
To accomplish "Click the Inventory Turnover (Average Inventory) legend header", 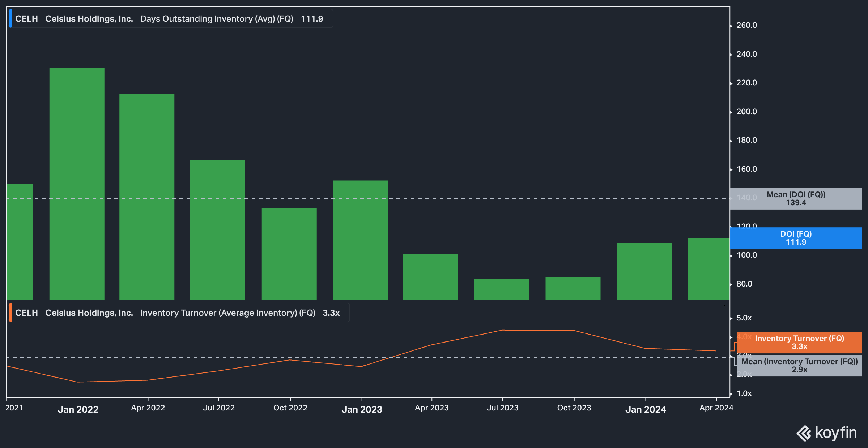I will point(179,313).
